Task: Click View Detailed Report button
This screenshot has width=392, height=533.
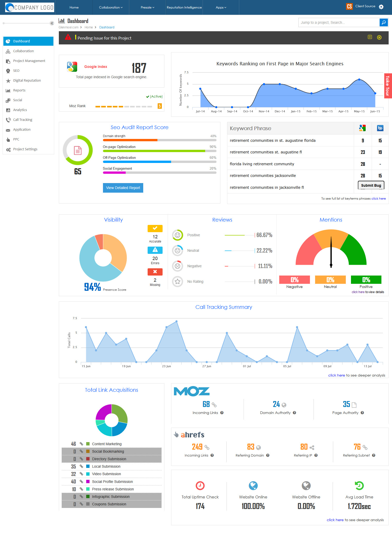Action: 123,188
